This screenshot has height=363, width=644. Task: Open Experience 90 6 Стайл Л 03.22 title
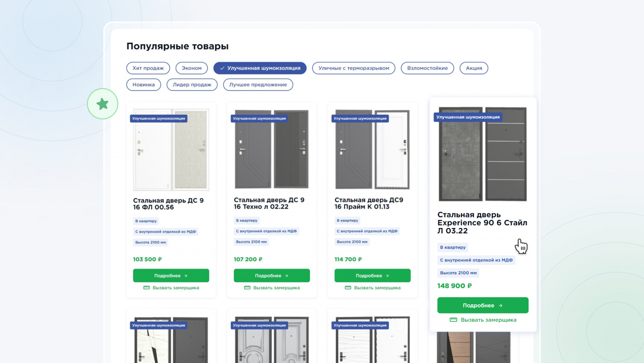pyautogui.click(x=482, y=223)
